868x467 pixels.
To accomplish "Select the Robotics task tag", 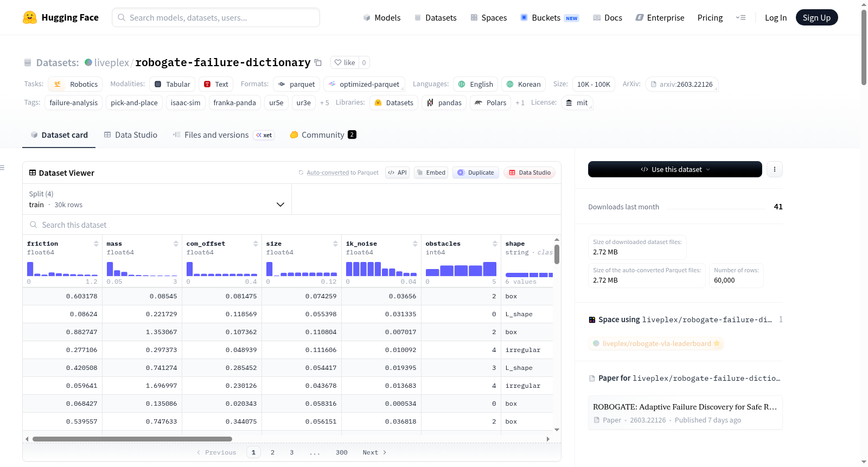I will [x=75, y=84].
